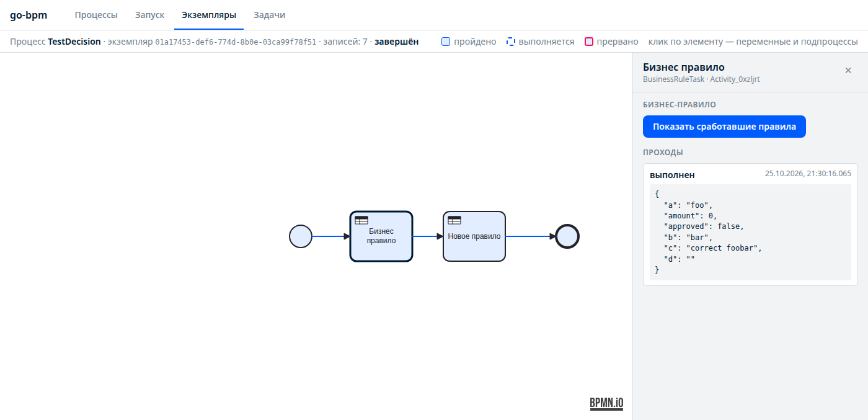
Task: Close the Бизнес правило side panel
Action: pos(848,71)
